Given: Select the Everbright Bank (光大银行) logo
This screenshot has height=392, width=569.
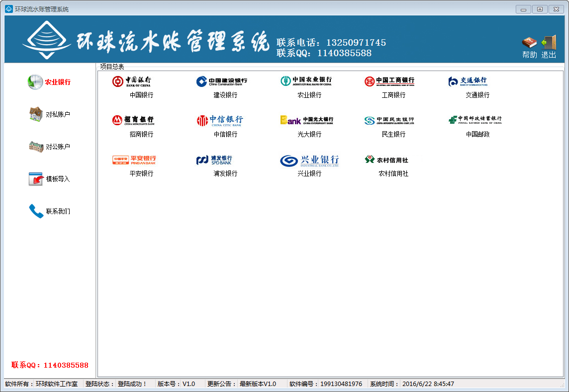Looking at the screenshot, I should (x=307, y=120).
